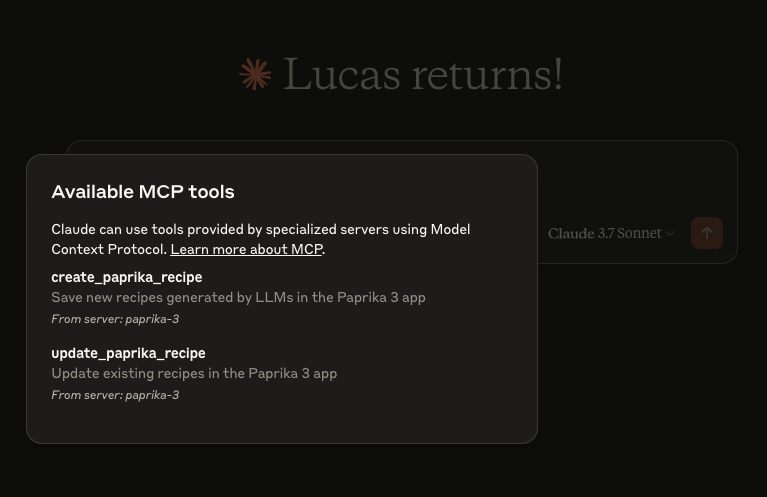Select the update_paprika_recipe tool name
The image size is (767, 497).
(128, 353)
